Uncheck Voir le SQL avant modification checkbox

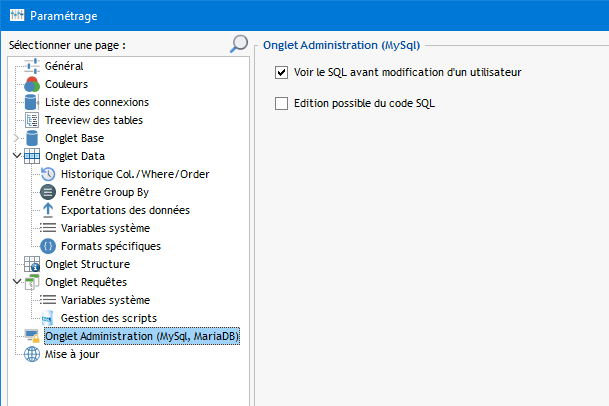[282, 73]
